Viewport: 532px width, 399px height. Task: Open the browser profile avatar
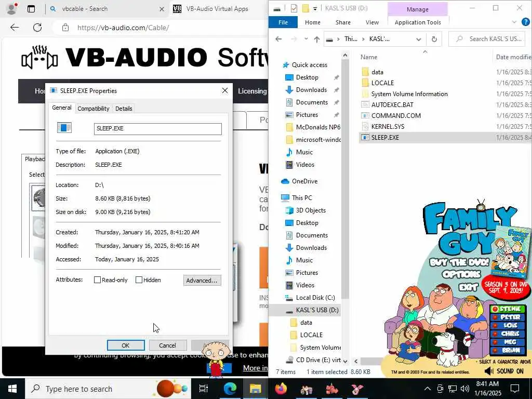pyautogui.click(x=12, y=9)
